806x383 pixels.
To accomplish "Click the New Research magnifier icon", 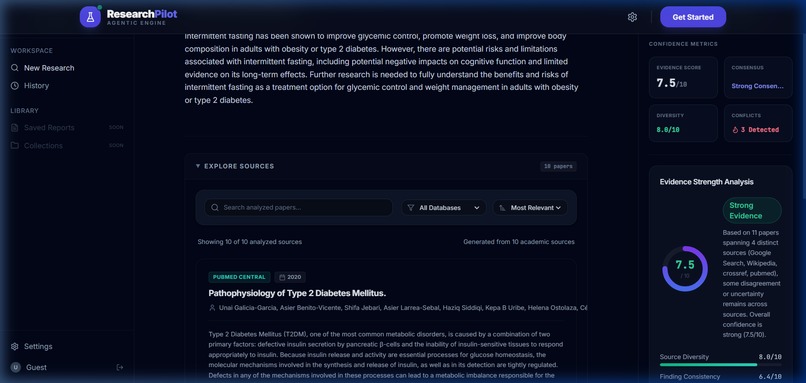I will 15,68.
